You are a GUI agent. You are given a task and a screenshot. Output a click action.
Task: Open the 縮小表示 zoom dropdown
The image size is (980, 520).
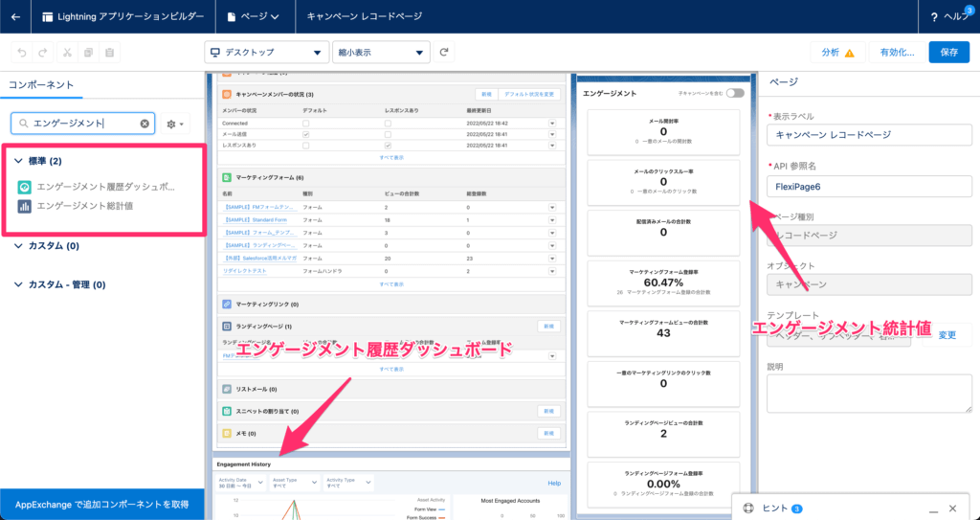[380, 53]
